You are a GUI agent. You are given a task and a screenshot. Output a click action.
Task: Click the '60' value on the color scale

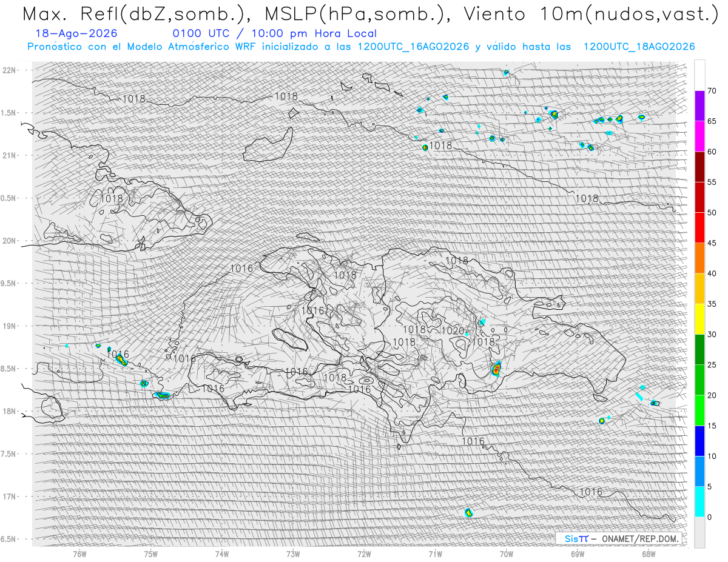coord(712,152)
